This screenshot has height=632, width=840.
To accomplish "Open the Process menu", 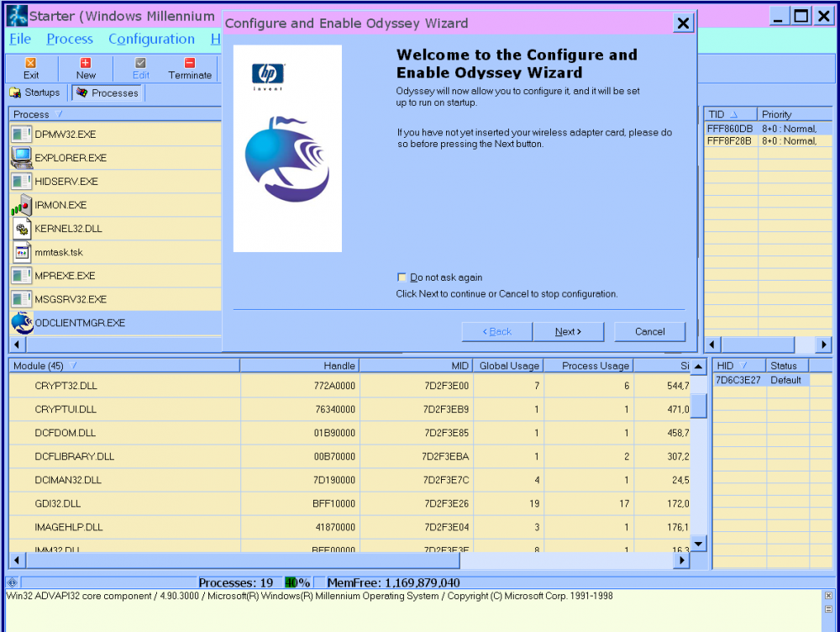I will [x=70, y=39].
